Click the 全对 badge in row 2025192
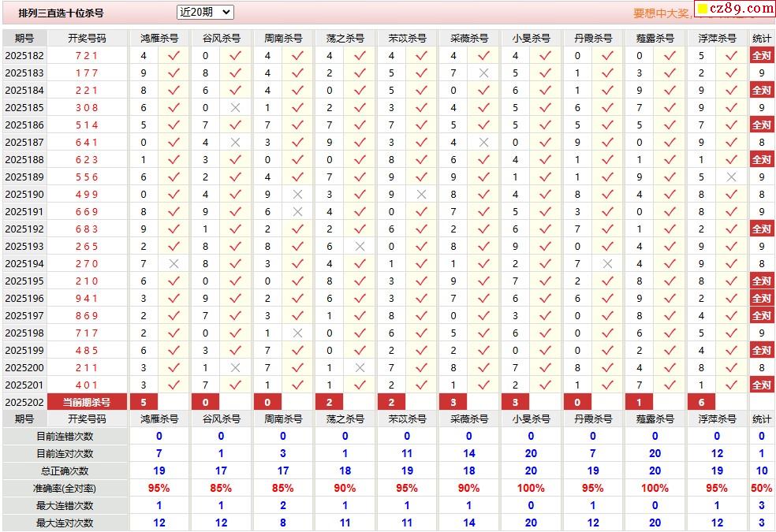 [762, 229]
